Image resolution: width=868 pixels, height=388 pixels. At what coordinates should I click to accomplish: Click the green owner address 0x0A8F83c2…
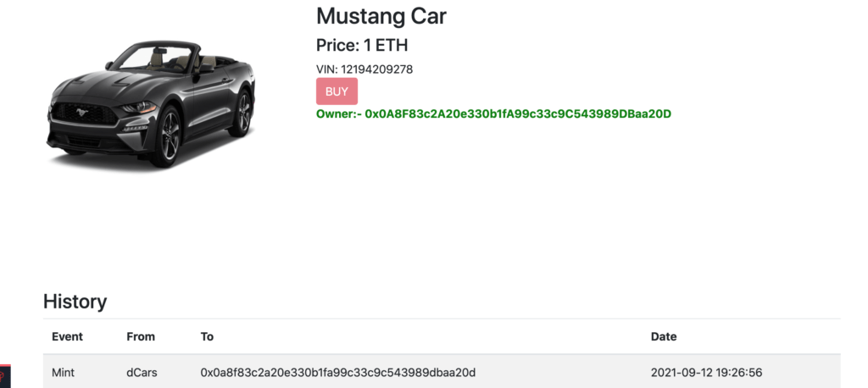tap(518, 114)
